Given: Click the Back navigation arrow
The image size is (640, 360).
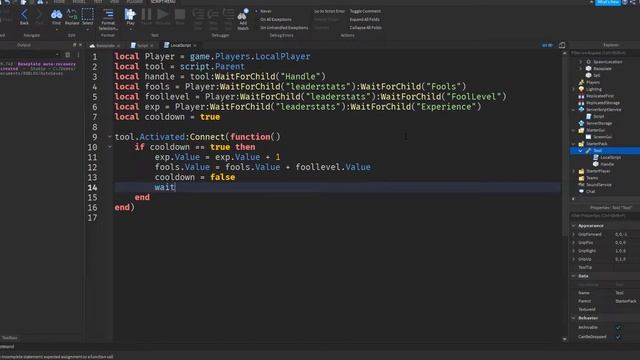Looking at the screenshot, I should point(24,17).
